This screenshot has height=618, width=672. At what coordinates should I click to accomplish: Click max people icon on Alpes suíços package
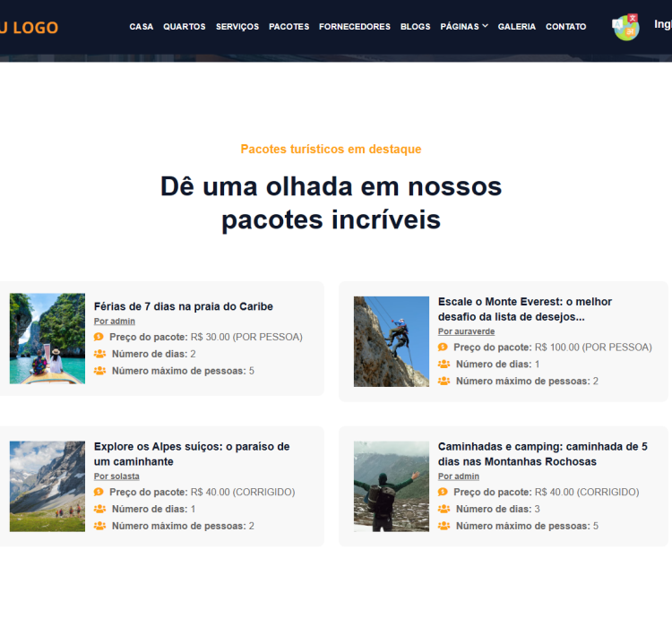[x=99, y=526]
